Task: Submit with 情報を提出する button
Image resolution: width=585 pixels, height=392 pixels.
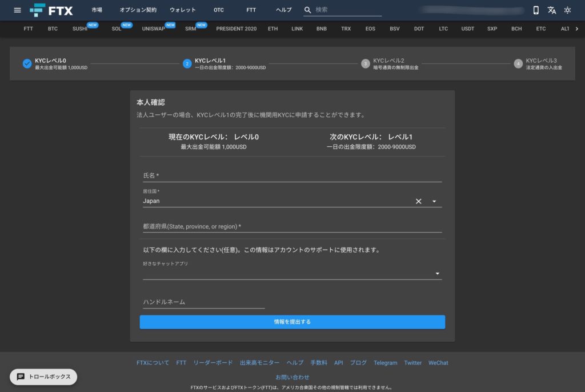Action: 292,322
